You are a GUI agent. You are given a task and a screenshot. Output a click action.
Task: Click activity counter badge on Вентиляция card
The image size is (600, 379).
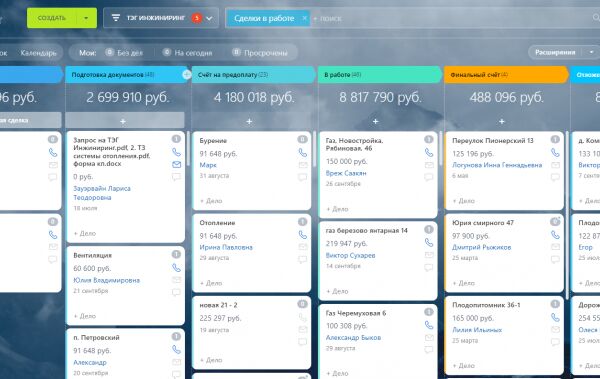(x=176, y=254)
